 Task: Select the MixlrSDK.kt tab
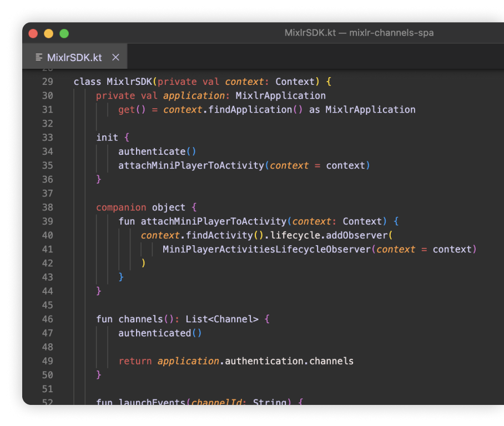(x=74, y=58)
